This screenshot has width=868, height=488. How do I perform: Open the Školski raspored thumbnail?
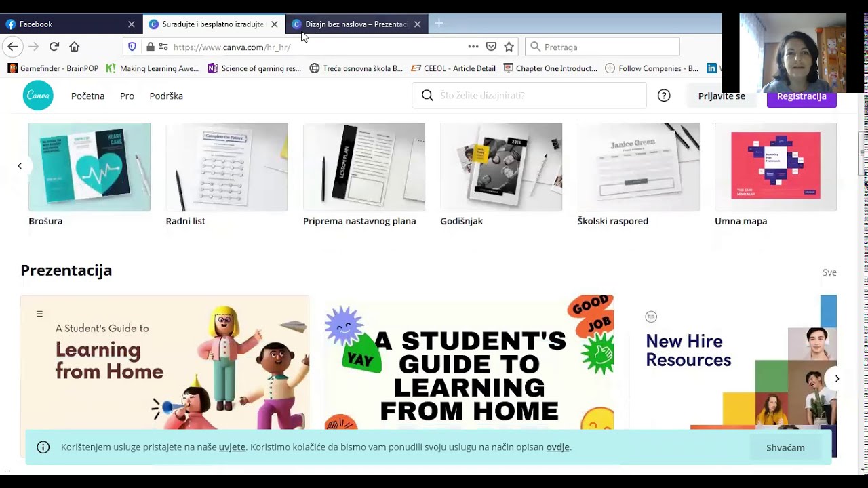click(639, 167)
